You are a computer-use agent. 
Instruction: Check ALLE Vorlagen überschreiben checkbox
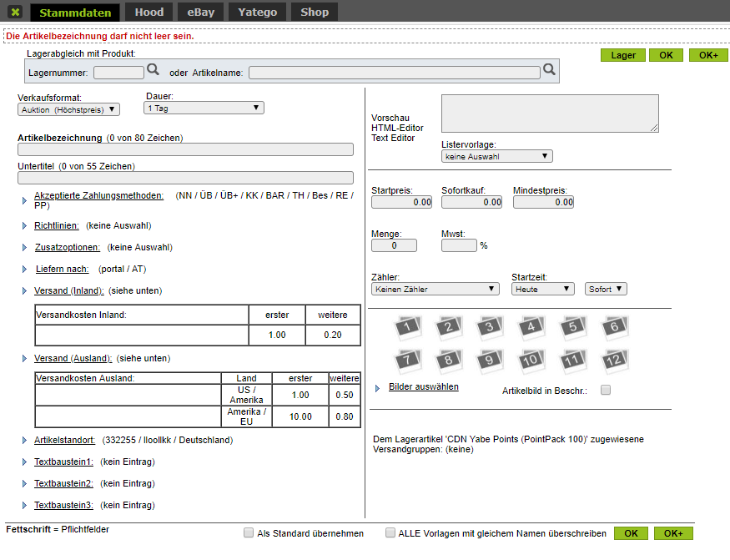click(x=390, y=532)
